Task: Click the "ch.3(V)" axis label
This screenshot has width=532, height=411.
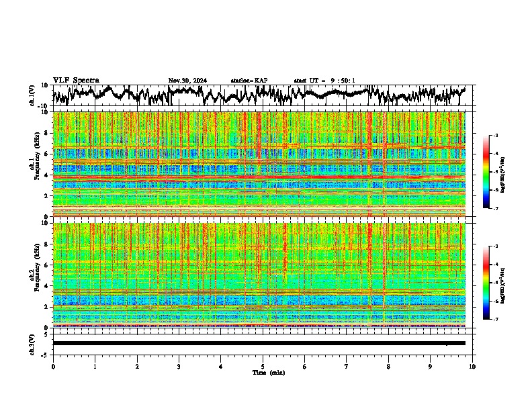Action: coord(32,345)
